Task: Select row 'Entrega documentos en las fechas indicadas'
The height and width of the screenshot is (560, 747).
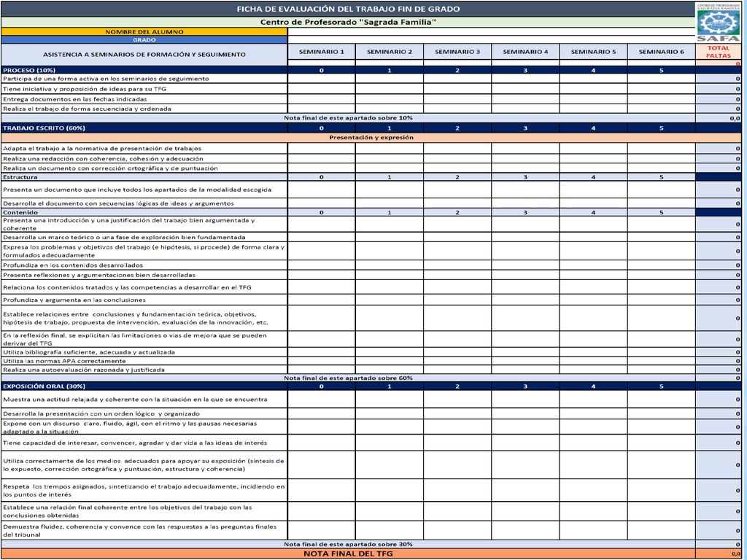Action: (371, 99)
